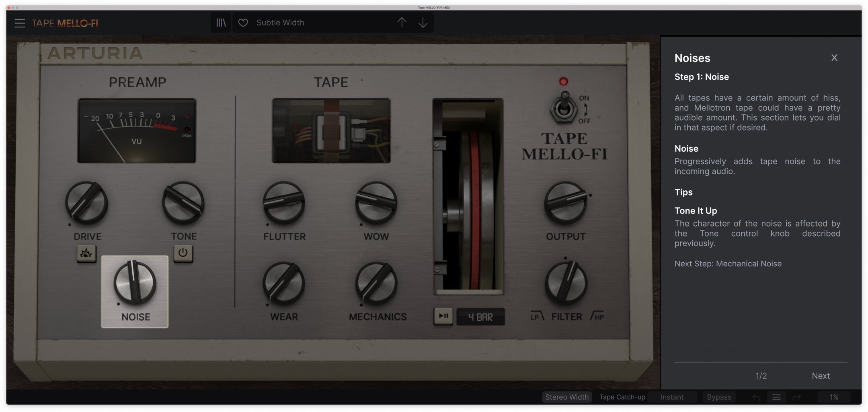The height and width of the screenshot is (412, 868).
Task: Open the 4 BAR tape stop length selector
Action: pos(480,317)
